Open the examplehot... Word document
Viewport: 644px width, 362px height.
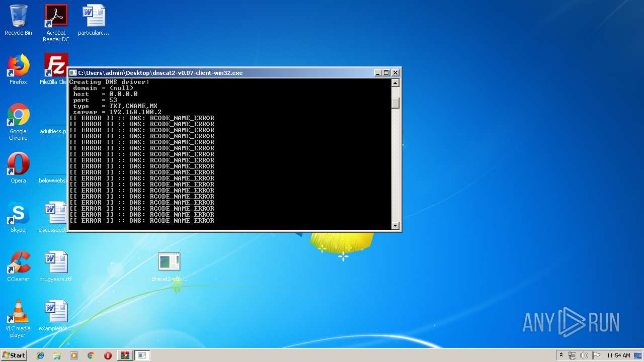(56, 316)
